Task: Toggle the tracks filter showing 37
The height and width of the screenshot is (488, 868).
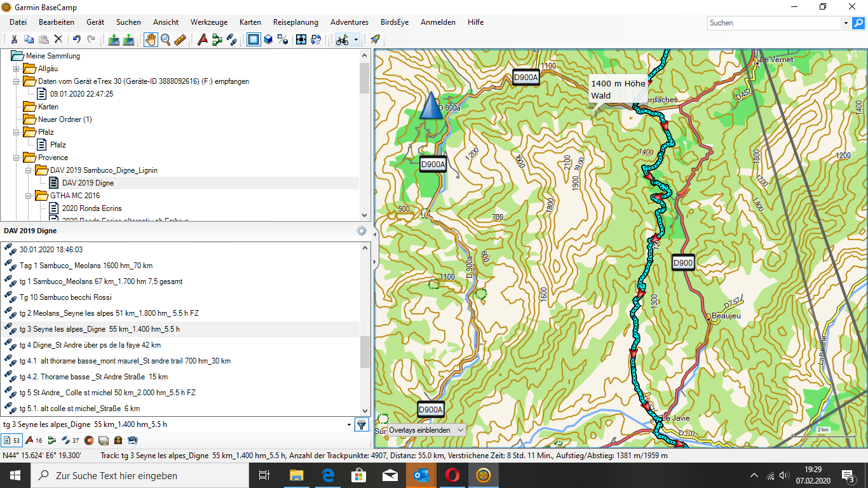Action: (x=71, y=440)
